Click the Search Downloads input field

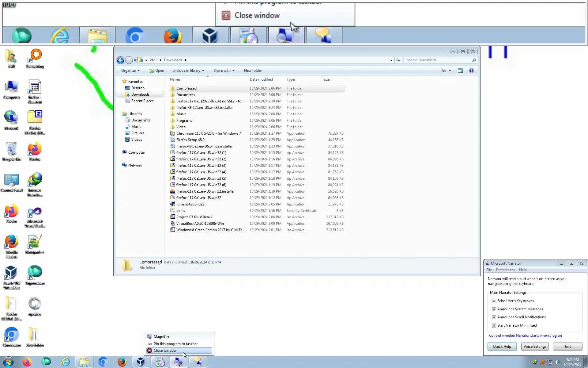(x=438, y=60)
